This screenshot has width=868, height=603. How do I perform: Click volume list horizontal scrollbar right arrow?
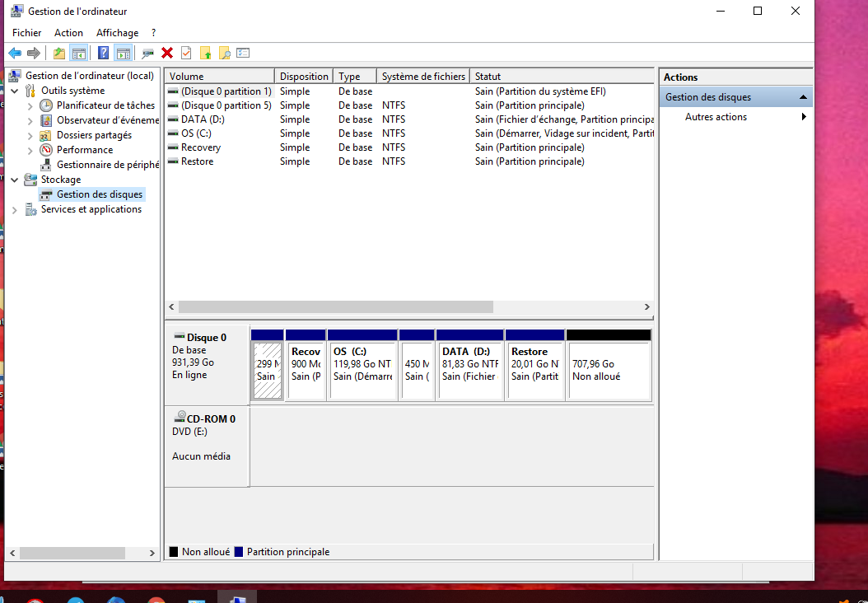(646, 306)
